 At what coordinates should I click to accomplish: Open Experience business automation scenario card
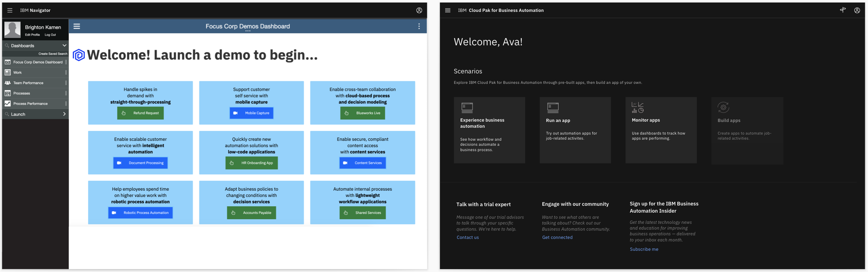coord(489,130)
